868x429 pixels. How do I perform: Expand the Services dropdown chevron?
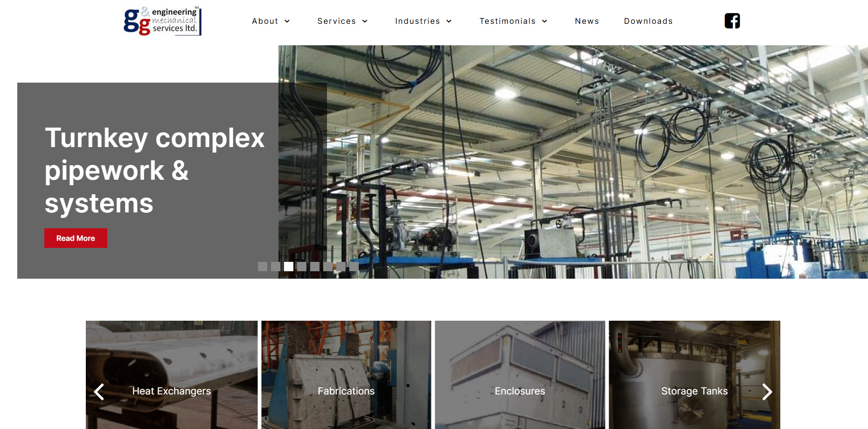click(x=365, y=21)
